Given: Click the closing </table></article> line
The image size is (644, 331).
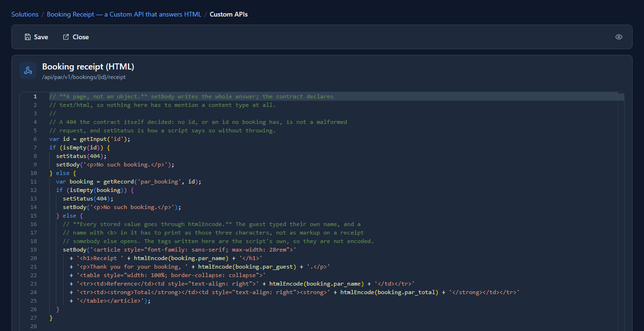Looking at the screenshot, I should click(110, 301).
